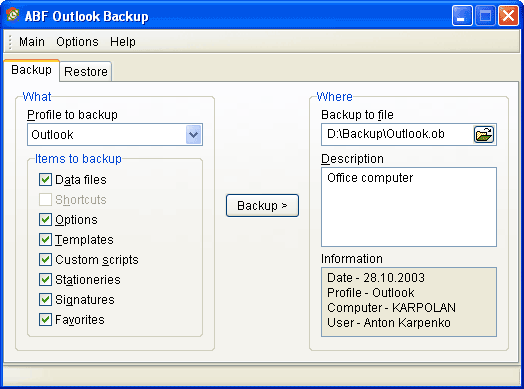Click into the Description text box
The image size is (524, 389).
[x=409, y=207]
